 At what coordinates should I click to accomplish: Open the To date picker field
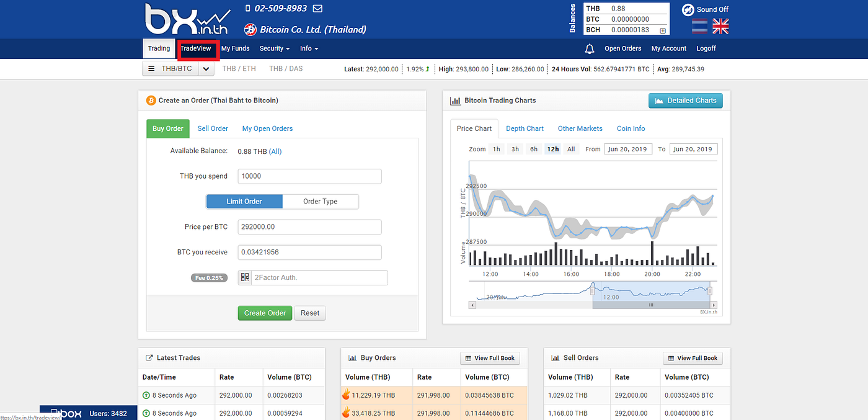(x=694, y=149)
